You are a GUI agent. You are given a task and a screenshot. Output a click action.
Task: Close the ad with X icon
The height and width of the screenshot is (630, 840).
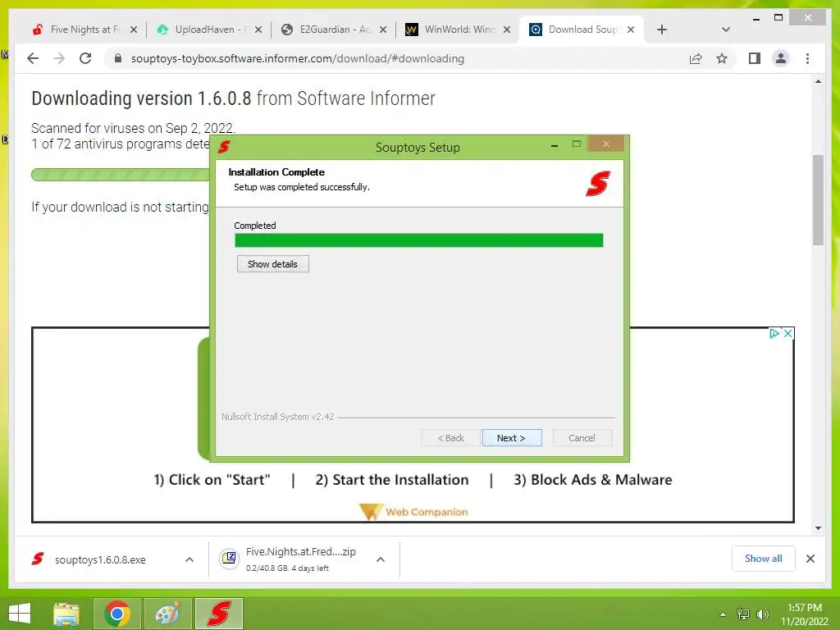click(787, 333)
